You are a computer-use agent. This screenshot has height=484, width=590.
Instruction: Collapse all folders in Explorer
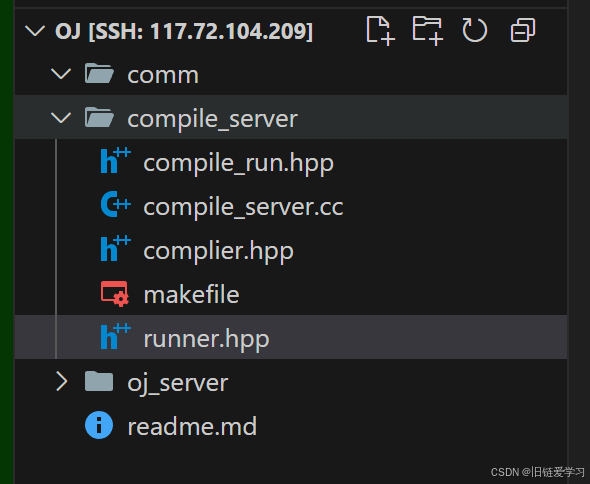523,30
